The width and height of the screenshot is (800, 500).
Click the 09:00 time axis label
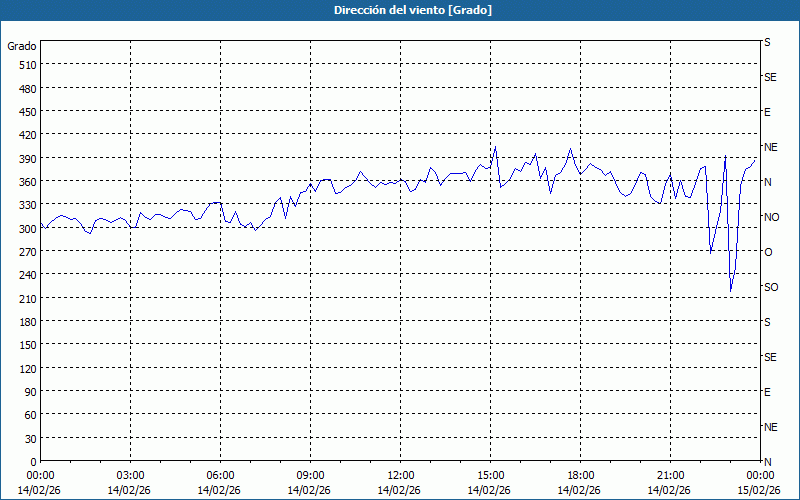point(310,475)
